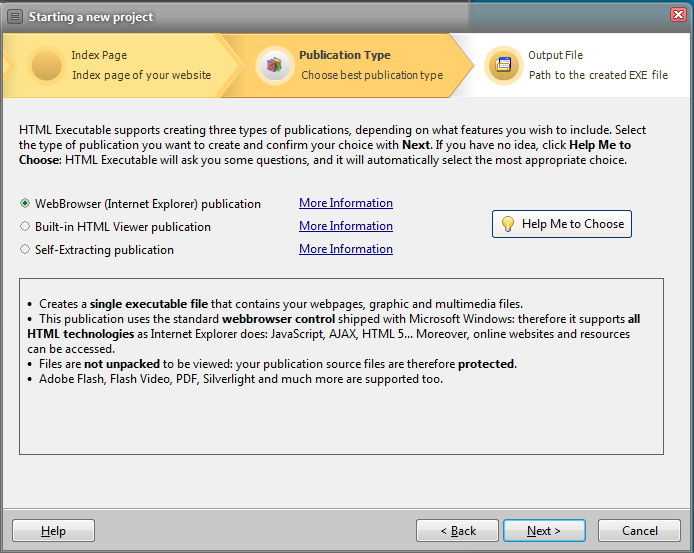Viewport: 694px width, 553px height.
Task: Open More Information link for WebBrowser publication
Action: click(346, 203)
